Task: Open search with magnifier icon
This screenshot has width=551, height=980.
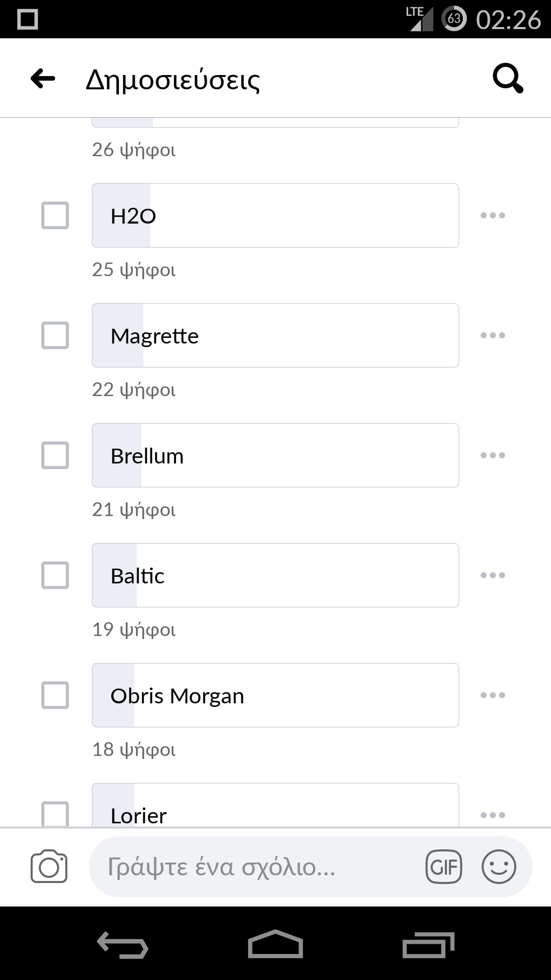Action: pos(508,79)
